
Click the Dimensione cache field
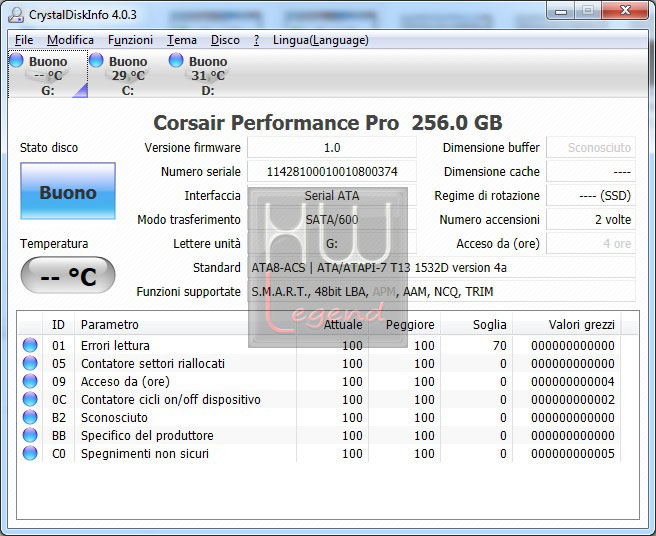click(591, 172)
